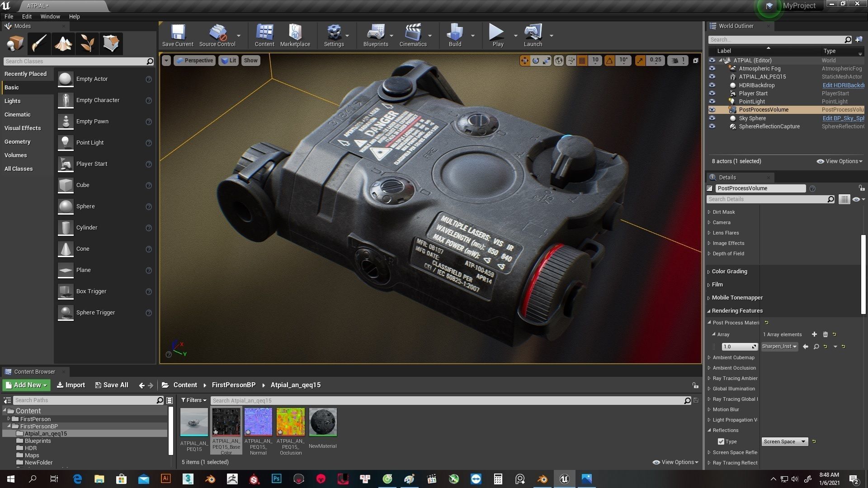Viewport: 868px width, 488px height.
Task: Toggle visibility of Player Start actor
Action: point(712,94)
